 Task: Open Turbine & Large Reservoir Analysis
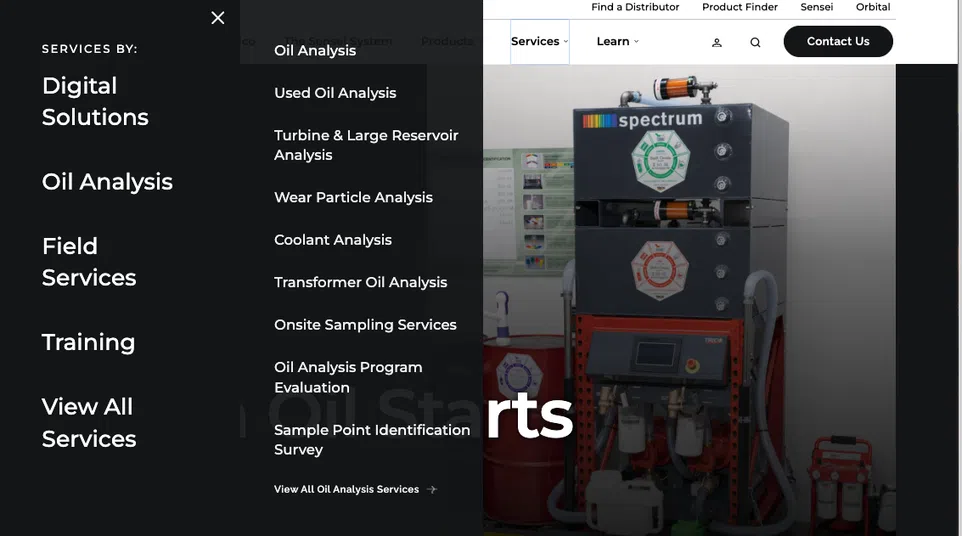366,145
